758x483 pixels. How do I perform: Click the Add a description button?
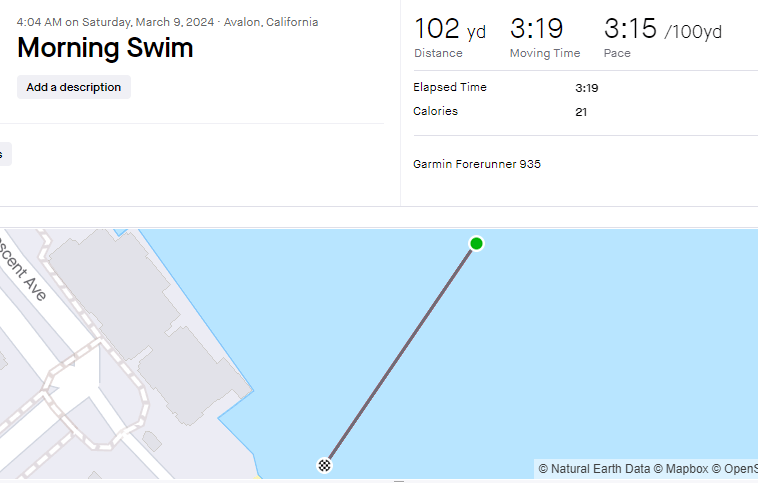74,87
